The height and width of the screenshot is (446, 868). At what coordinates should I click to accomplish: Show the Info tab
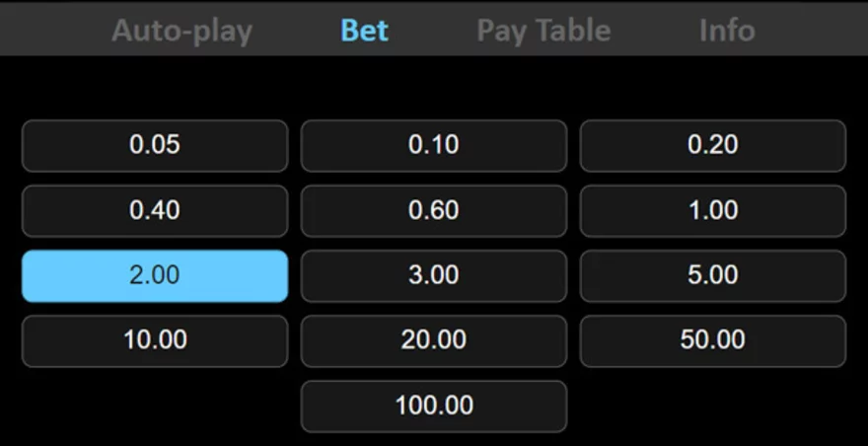point(727,31)
